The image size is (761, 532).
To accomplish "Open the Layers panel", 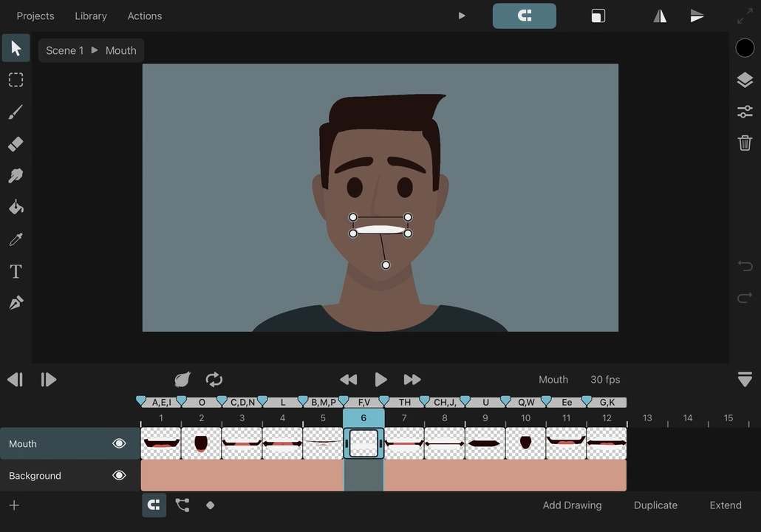I will click(x=745, y=79).
